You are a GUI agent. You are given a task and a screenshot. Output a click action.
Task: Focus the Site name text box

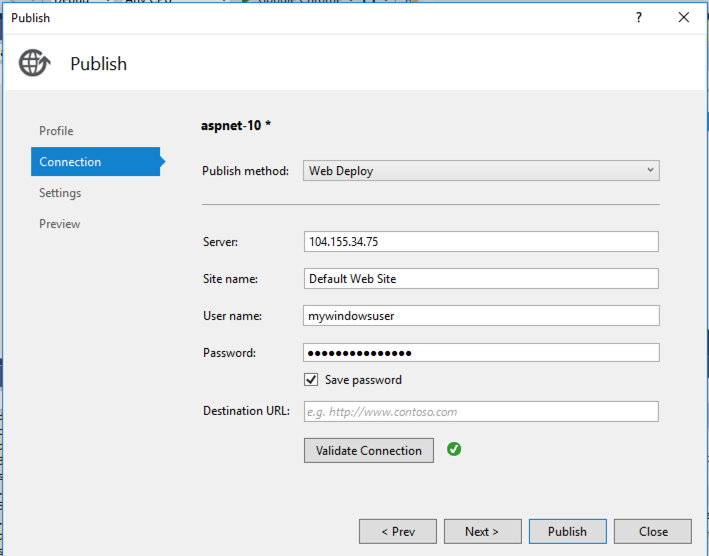coord(481,279)
